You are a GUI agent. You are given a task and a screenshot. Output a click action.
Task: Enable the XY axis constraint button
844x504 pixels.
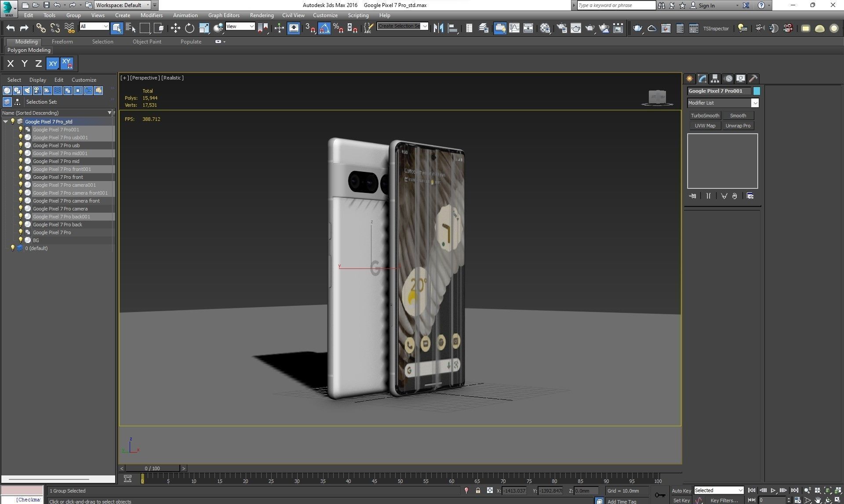[x=53, y=63]
